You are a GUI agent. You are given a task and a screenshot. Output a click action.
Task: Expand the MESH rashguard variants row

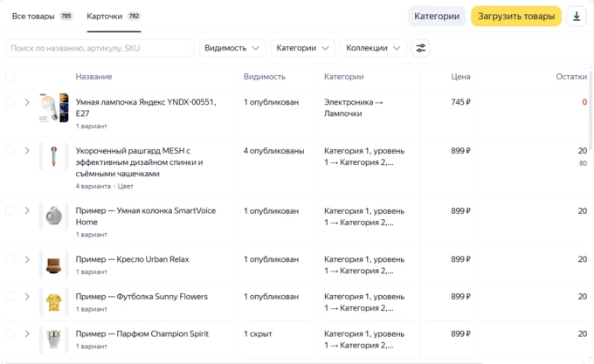tap(27, 151)
